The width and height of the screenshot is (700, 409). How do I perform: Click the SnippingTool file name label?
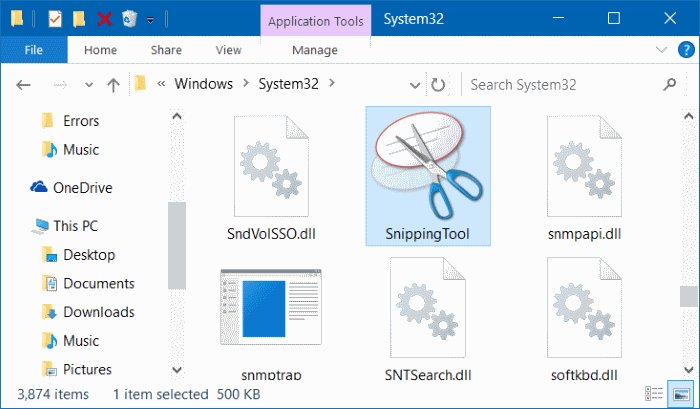tap(427, 234)
